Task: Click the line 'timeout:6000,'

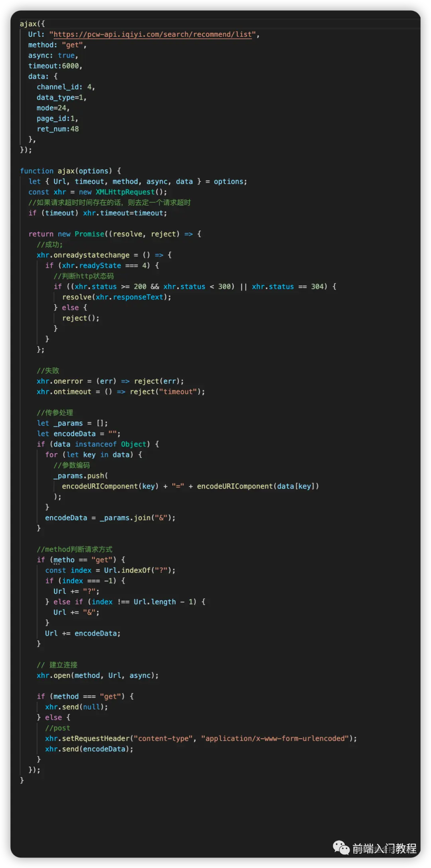Action: click(55, 66)
